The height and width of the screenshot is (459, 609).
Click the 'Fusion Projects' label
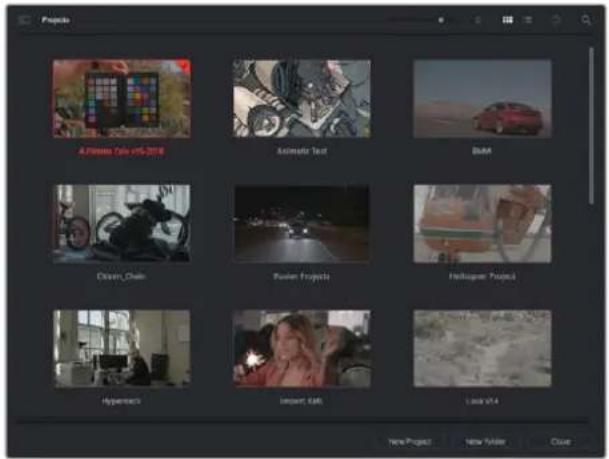(x=302, y=276)
